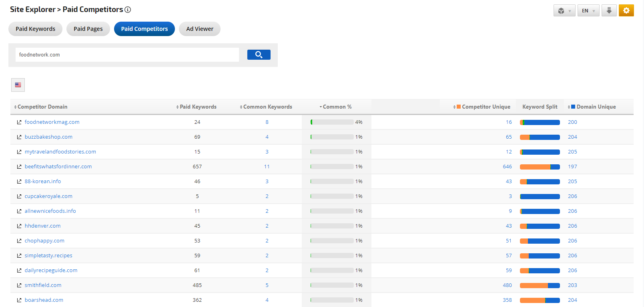This screenshot has height=307, width=644.
Task: Sort by Common % column
Action: click(x=337, y=107)
